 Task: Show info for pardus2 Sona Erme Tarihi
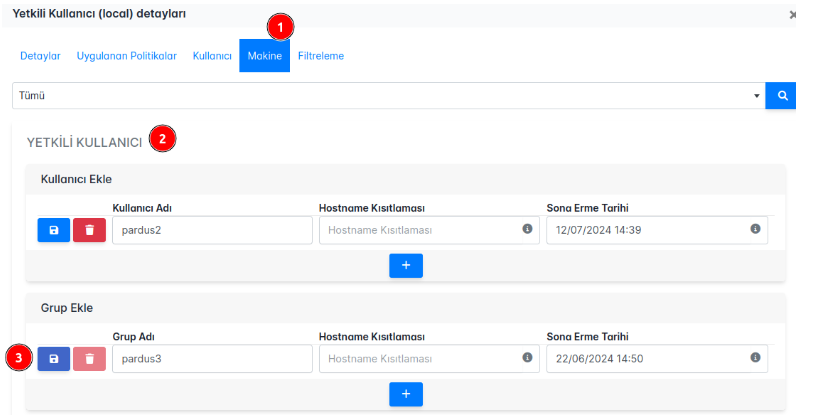[756, 229]
